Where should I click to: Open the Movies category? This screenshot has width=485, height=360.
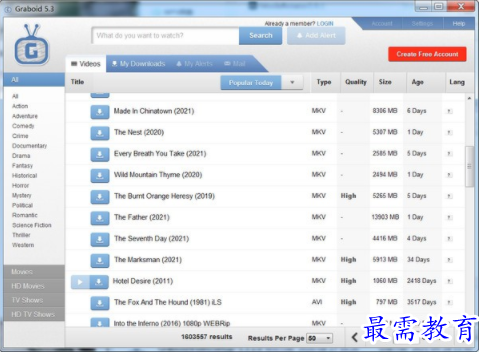pos(34,272)
